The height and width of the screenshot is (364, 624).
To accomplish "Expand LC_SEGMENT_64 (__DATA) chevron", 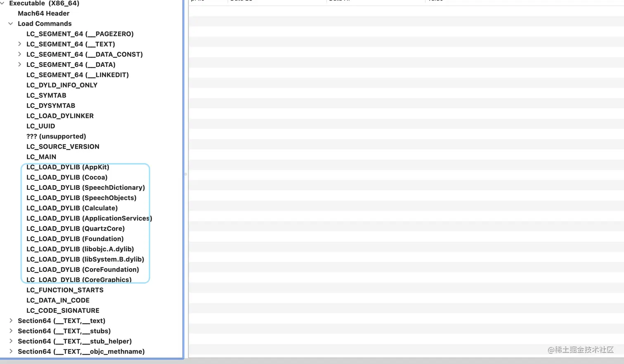I will point(19,64).
